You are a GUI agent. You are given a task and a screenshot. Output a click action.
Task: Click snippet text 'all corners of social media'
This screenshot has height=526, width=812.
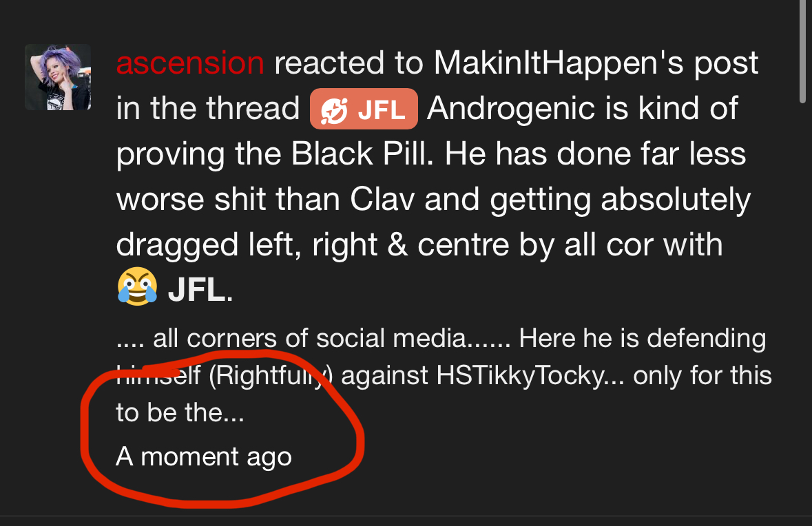tap(309, 339)
